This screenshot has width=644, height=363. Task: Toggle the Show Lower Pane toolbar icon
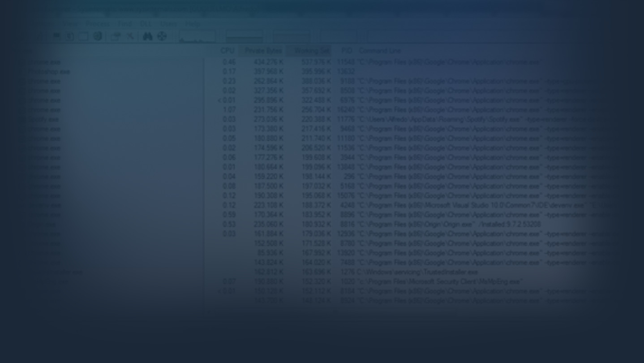point(84,36)
